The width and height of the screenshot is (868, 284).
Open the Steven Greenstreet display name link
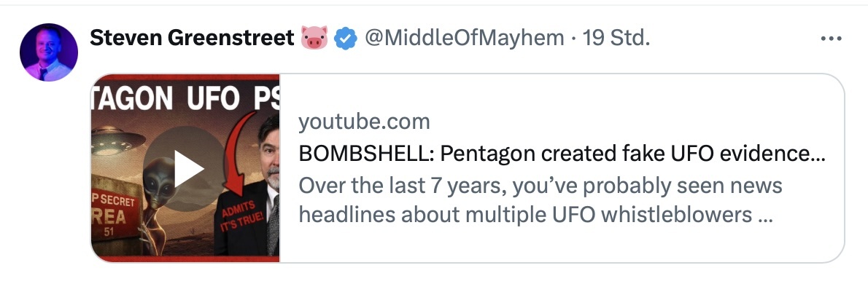point(192,39)
